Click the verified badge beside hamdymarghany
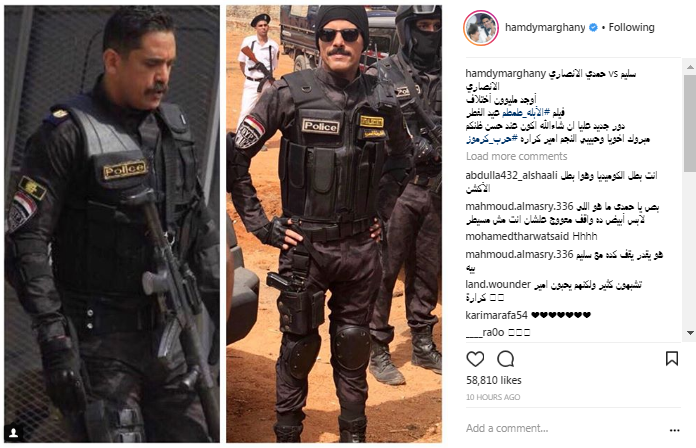The image size is (696, 448). tap(593, 28)
